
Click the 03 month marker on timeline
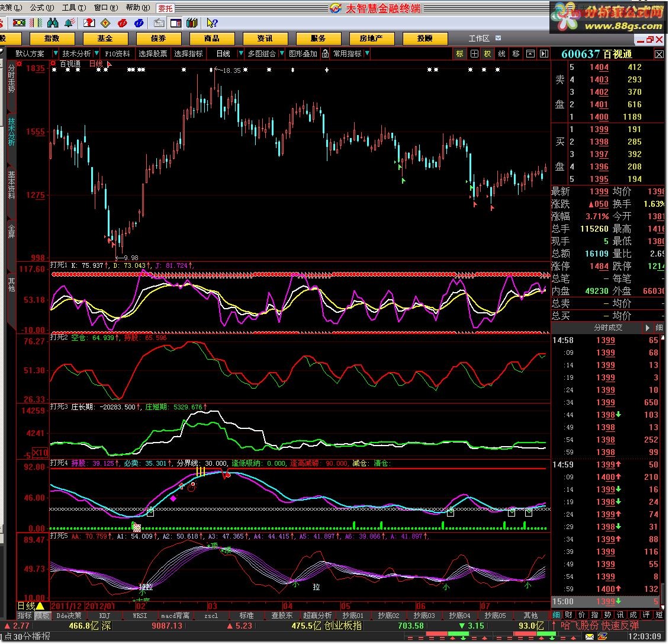click(212, 606)
